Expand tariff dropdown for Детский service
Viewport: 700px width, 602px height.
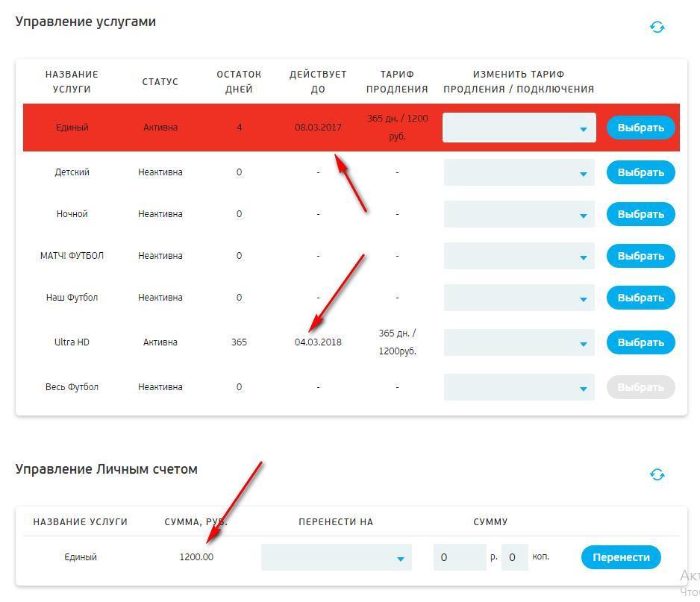(x=519, y=172)
